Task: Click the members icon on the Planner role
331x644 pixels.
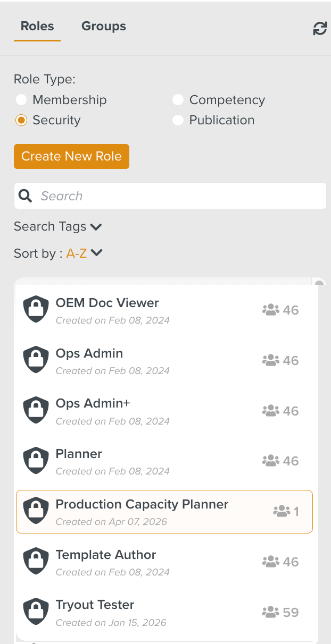Action: (271, 461)
